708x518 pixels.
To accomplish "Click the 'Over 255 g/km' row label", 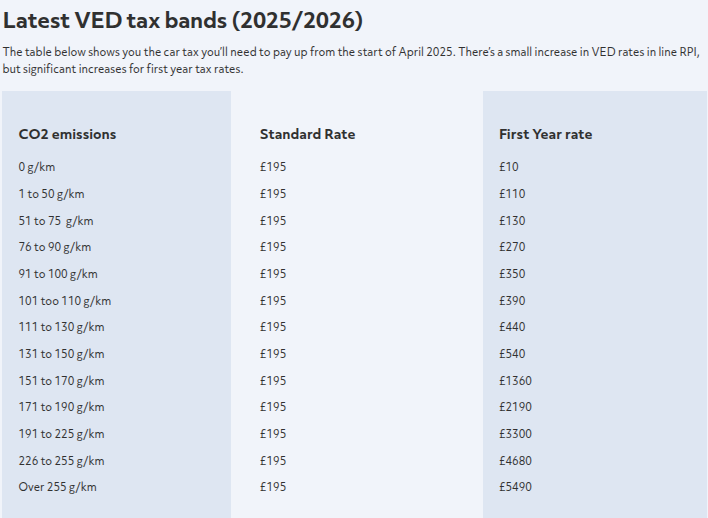I will pyautogui.click(x=57, y=487).
